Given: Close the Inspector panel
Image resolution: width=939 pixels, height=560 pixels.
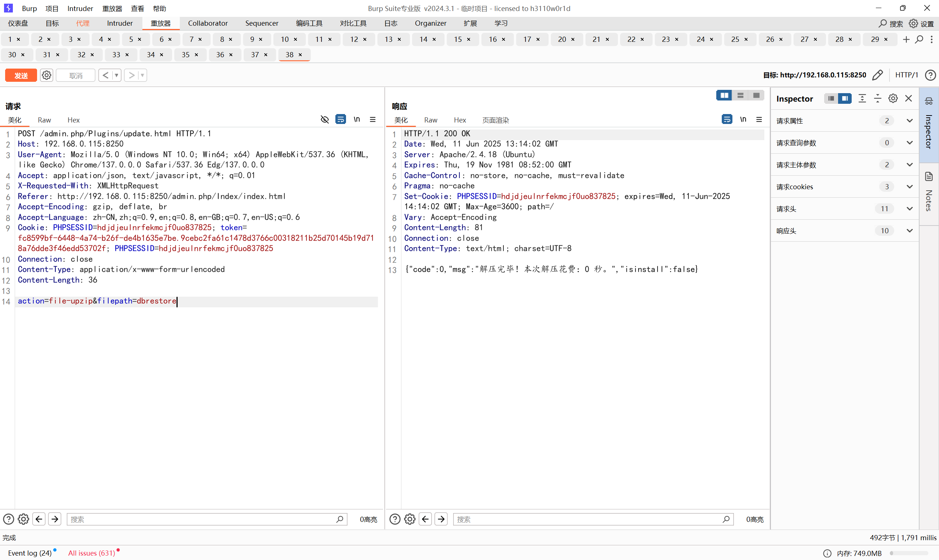Looking at the screenshot, I should point(909,99).
